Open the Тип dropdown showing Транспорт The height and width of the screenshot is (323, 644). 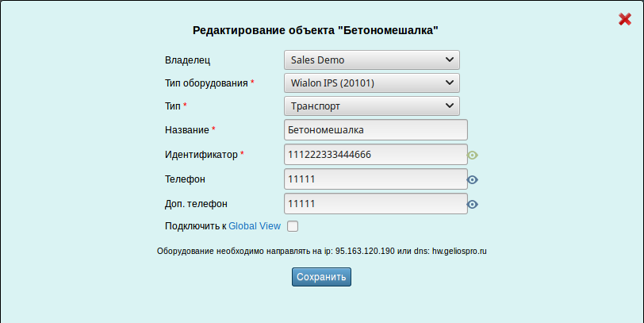(x=371, y=106)
